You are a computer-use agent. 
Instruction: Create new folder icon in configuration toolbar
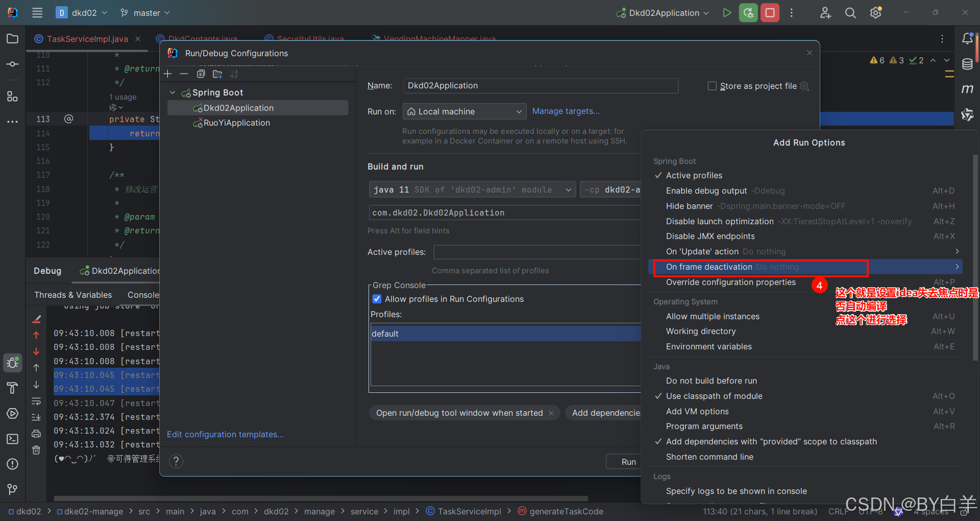click(217, 74)
